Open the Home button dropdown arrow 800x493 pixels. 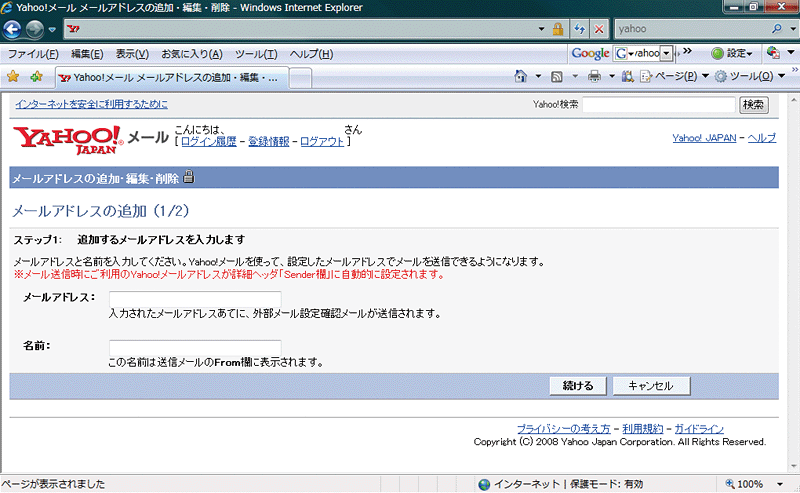538,77
